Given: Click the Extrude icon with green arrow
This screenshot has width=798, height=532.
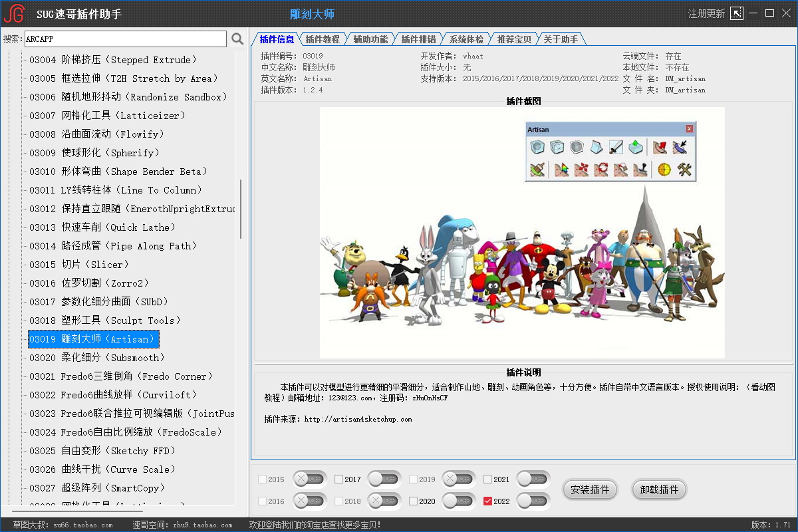Looking at the screenshot, I should [x=635, y=147].
